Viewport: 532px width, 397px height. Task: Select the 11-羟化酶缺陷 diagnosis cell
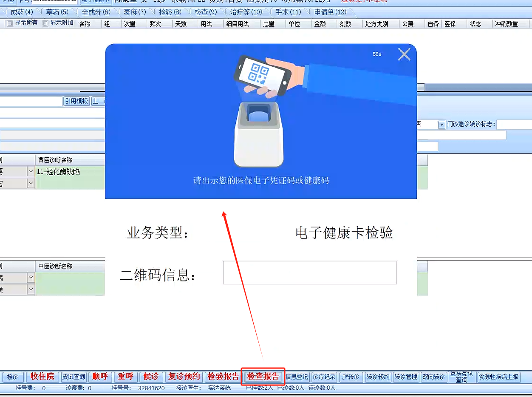[x=70, y=172]
